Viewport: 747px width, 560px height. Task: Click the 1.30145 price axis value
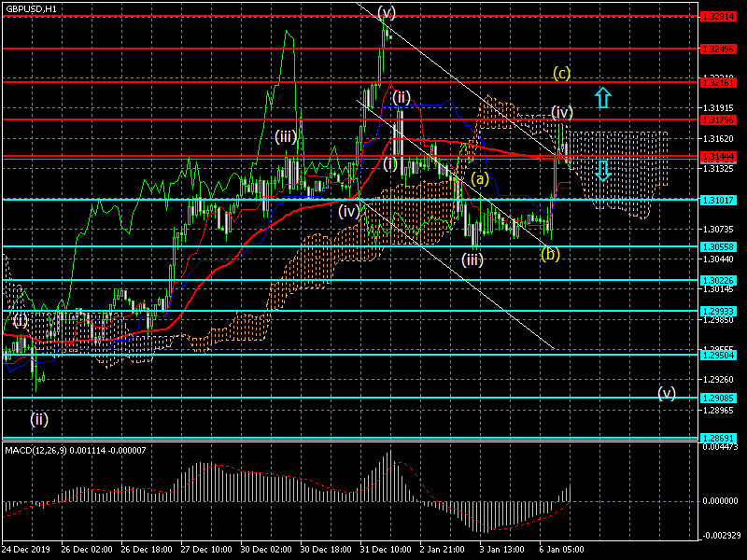718,289
